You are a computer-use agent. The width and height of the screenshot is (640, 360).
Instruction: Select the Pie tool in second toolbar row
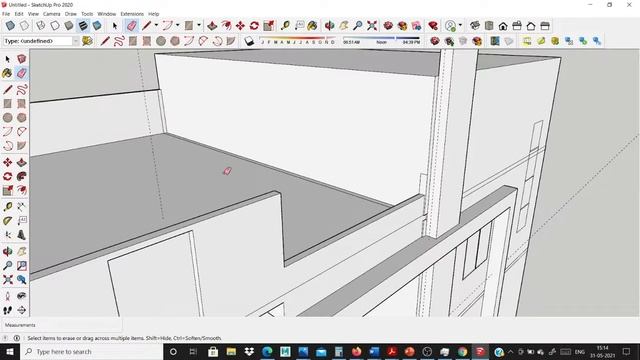pos(231,41)
